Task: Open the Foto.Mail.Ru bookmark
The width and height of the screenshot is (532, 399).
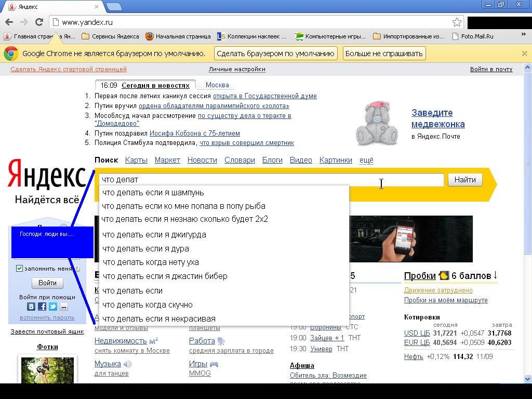Action: 473,36
